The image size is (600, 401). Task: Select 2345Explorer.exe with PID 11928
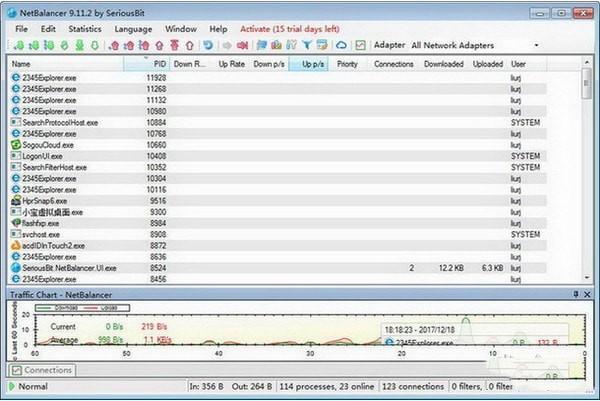click(278, 78)
